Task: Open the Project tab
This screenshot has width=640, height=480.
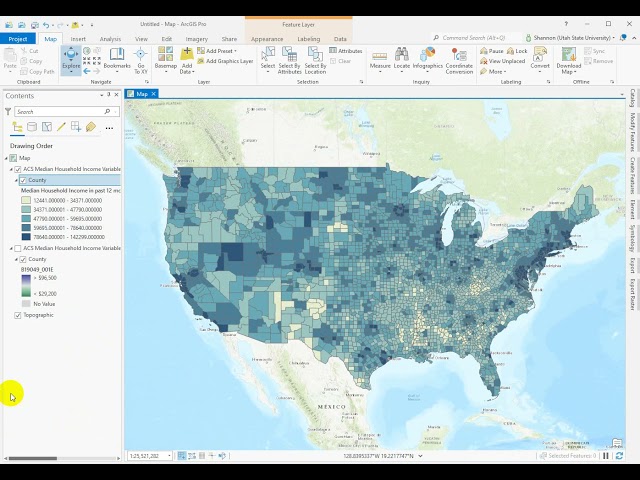Action: tap(18, 39)
